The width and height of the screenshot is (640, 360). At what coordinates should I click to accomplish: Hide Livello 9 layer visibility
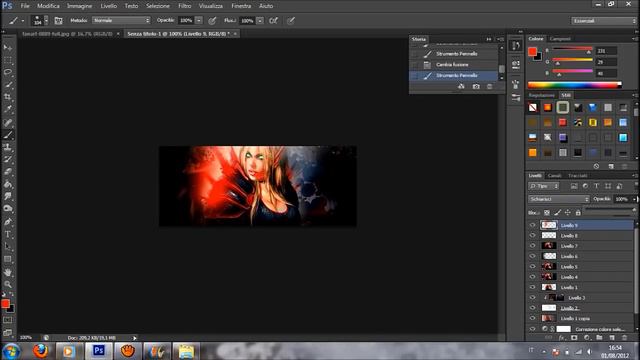pos(532,225)
